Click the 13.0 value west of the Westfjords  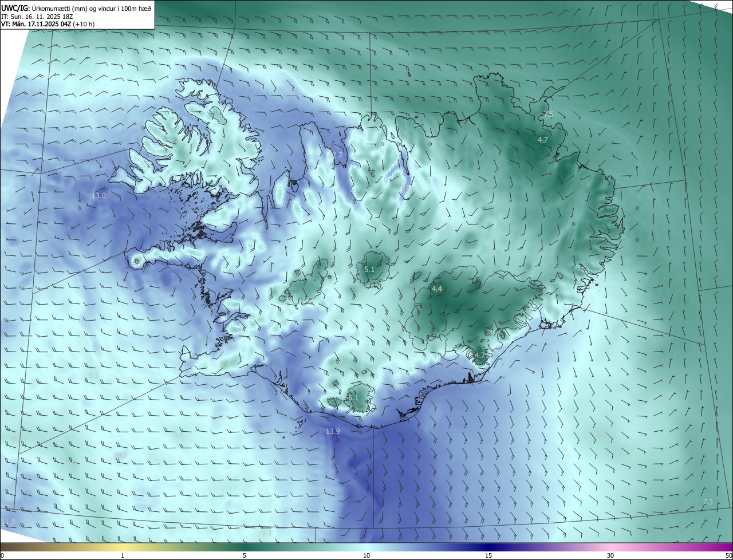pyautogui.click(x=98, y=196)
